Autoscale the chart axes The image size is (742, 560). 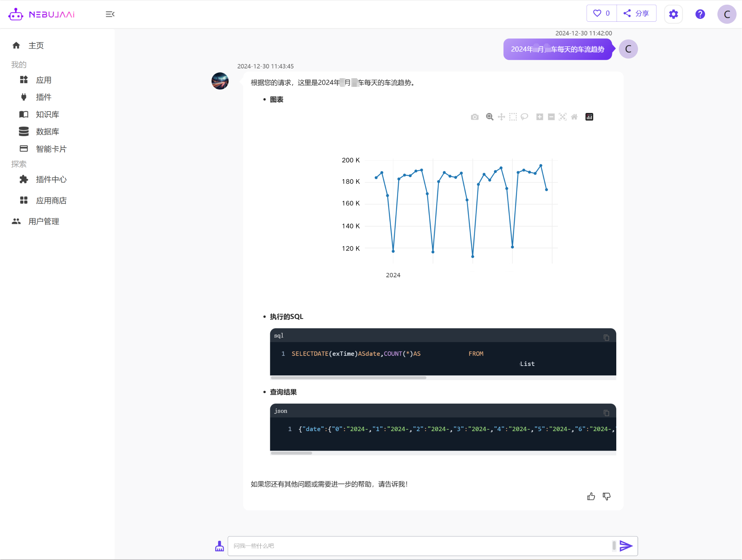coord(563,117)
